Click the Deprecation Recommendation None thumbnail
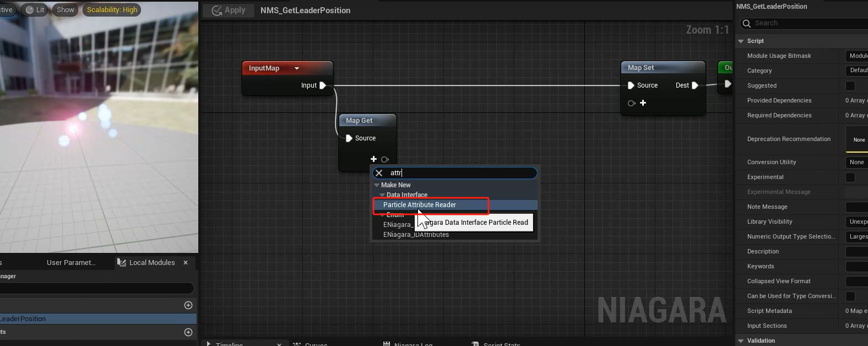 coord(858,139)
